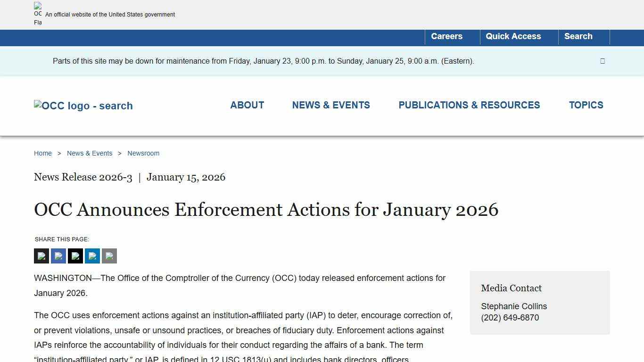Expand the PUBLICATIONS & RESOURCES menu
This screenshot has height=362, width=644.
pos(469,105)
